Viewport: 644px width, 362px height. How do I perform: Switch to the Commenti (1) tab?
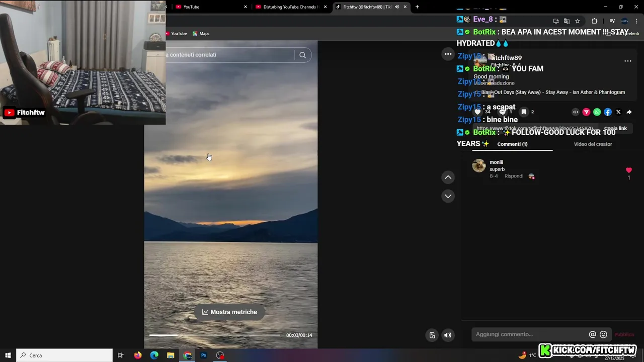(512, 144)
